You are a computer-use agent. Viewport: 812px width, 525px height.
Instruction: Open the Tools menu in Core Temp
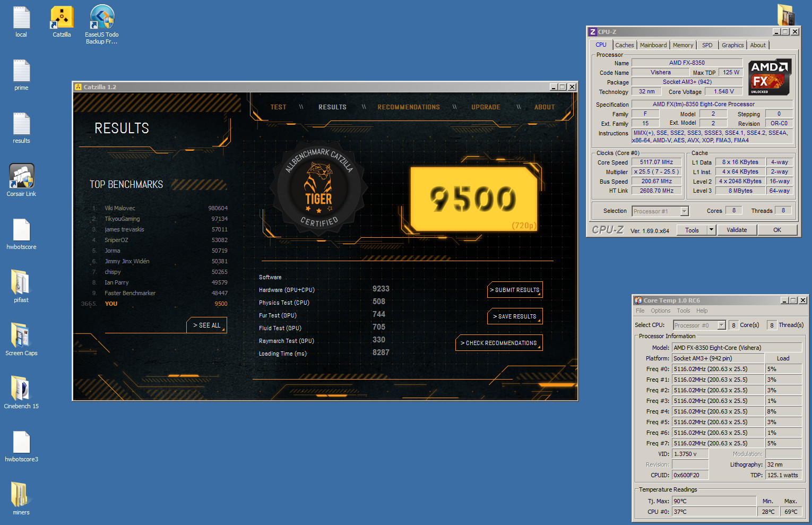(684, 311)
